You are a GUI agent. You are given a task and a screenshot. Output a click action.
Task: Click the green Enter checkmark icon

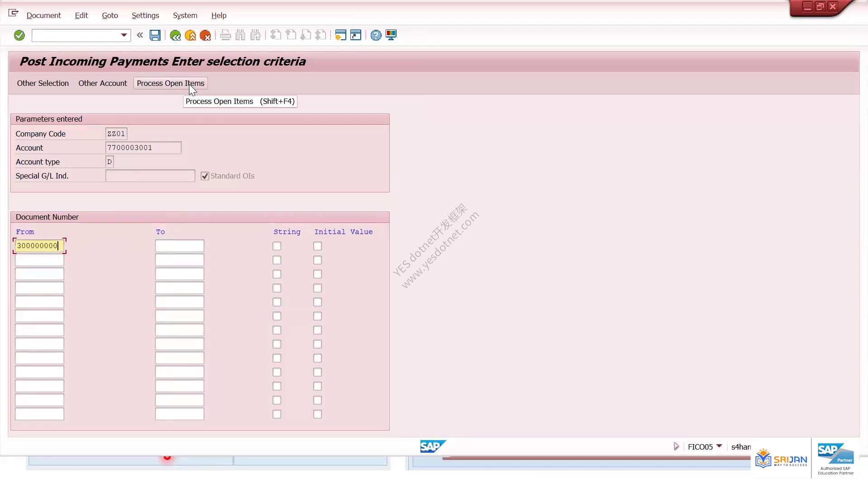19,35
